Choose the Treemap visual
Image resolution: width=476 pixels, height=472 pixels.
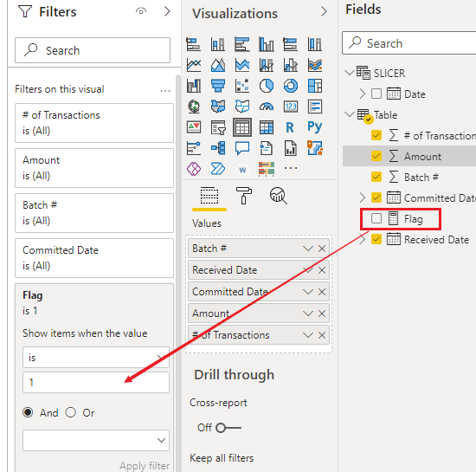[315, 86]
